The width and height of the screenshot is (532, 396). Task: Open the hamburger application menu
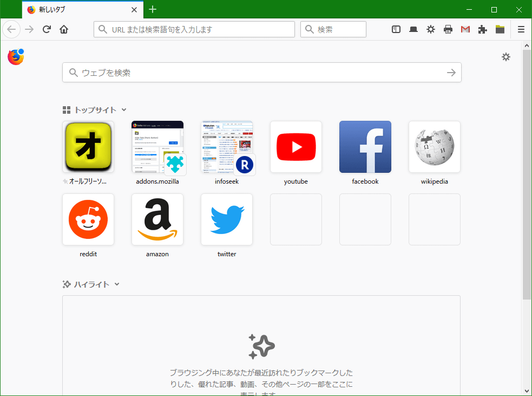521,30
